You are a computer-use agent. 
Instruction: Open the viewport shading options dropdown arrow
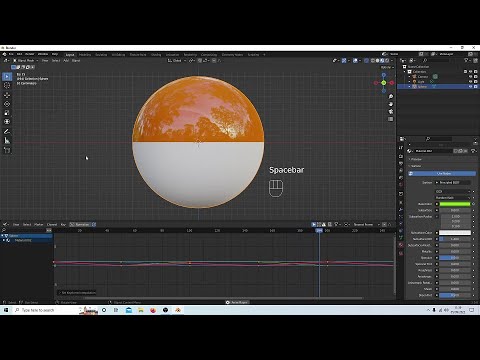pyautogui.click(x=392, y=61)
